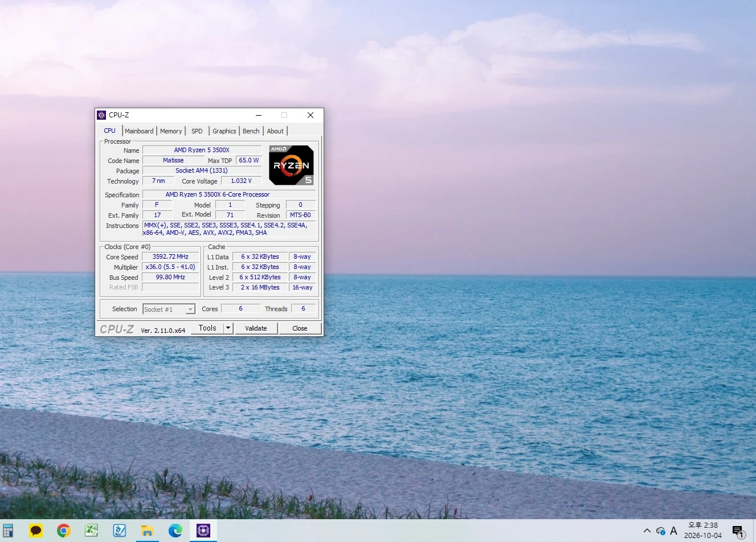Screen dimensions: 756x542
Task: Minimize the CPU-Z window
Action: pos(259,115)
